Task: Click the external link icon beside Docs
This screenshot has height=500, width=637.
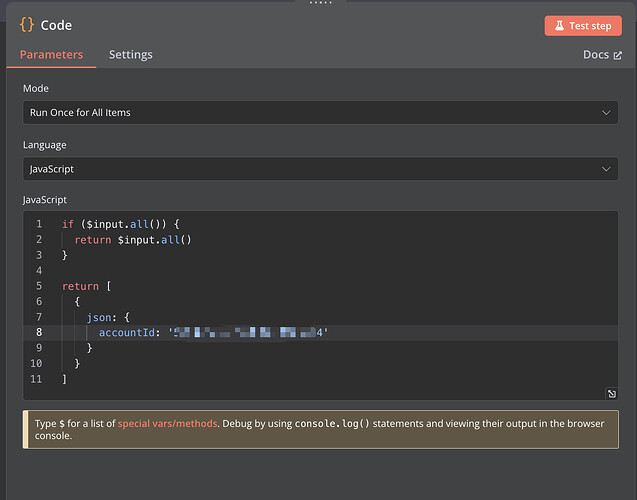Action: pyautogui.click(x=618, y=55)
